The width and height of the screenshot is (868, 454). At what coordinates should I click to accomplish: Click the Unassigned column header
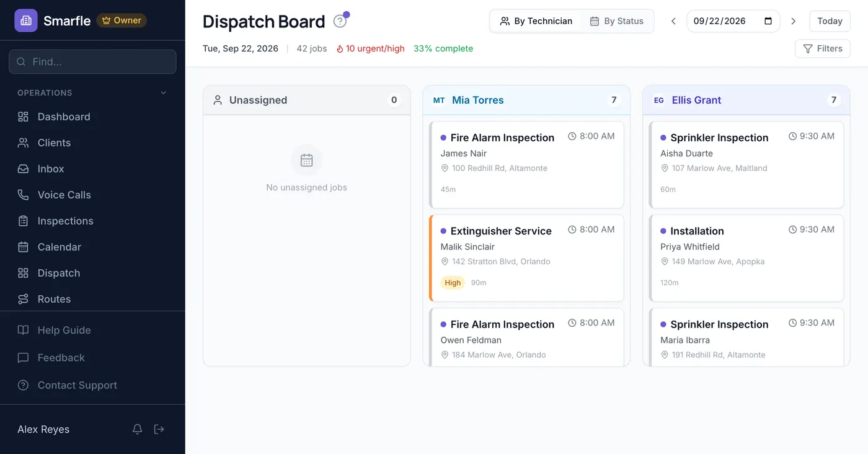(307, 100)
